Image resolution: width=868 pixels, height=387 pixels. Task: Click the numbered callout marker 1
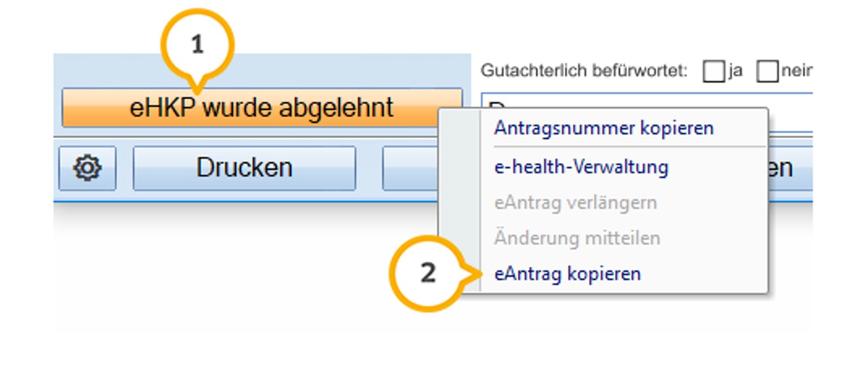point(197,45)
